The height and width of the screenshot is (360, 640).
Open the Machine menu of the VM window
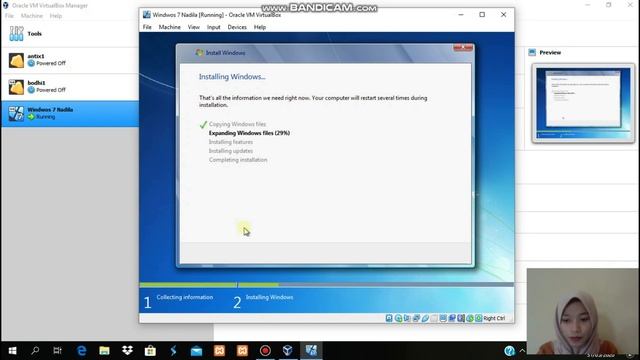[x=169, y=27]
